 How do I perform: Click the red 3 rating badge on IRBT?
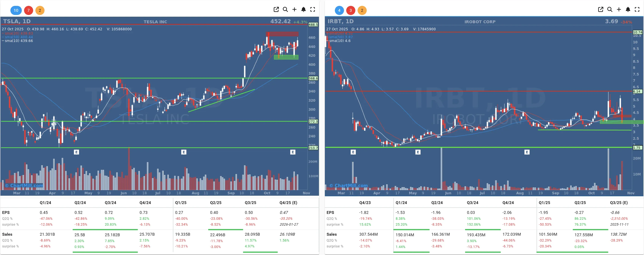[x=351, y=10]
